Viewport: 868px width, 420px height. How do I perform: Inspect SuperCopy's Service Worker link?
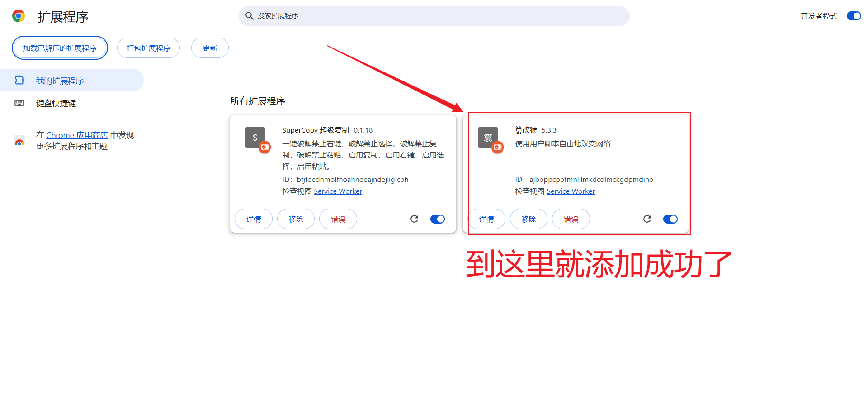[x=338, y=191]
